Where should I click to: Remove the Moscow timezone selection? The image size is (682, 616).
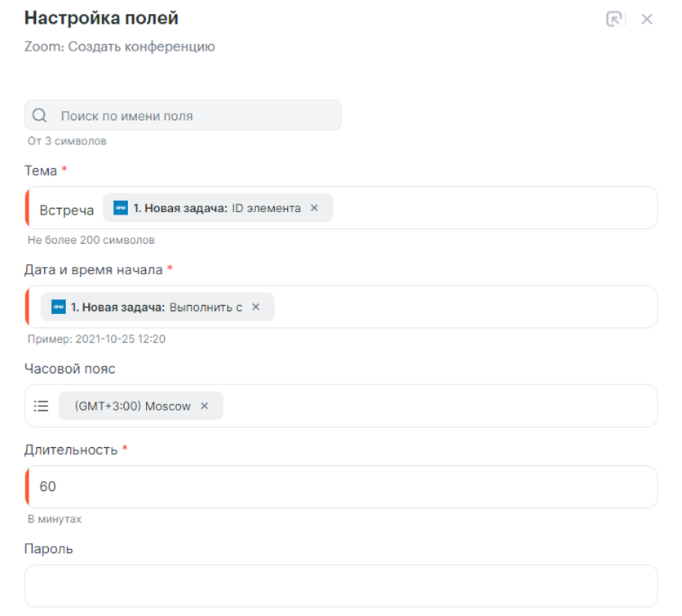205,405
